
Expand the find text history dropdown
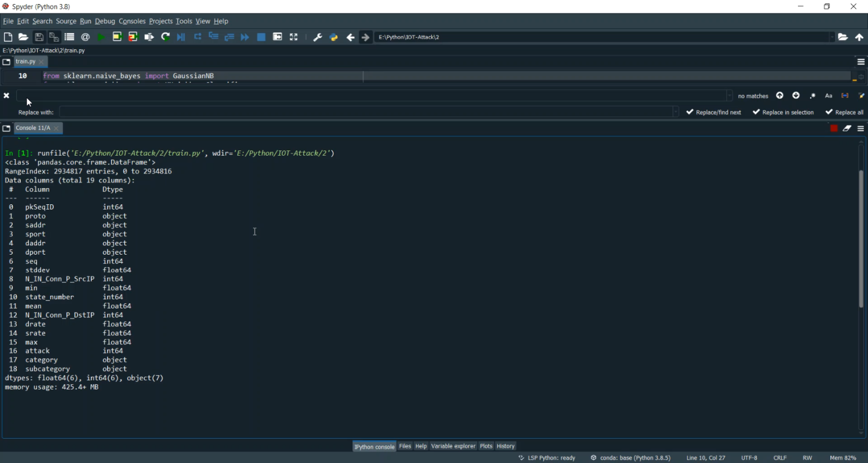729,96
